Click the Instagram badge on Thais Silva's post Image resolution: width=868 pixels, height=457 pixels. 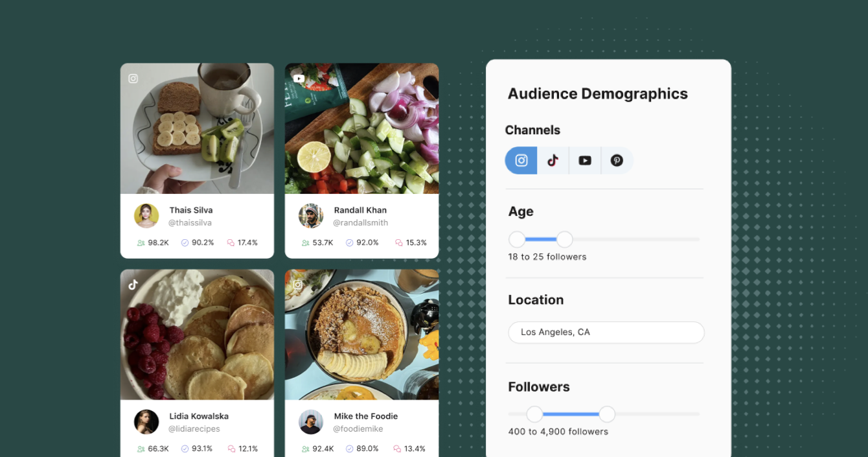133,78
